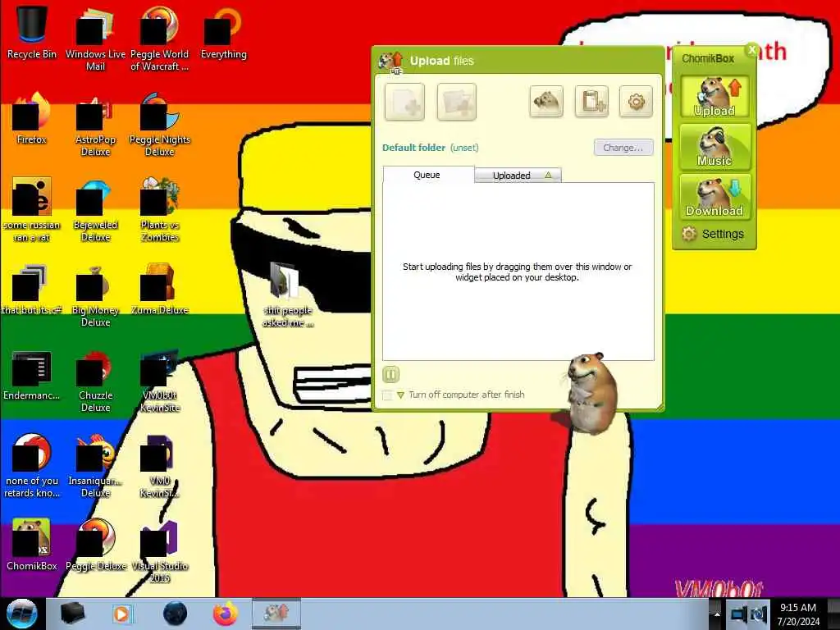
Task: Select the Plants vs Zombies desktop icon
Action: pyautogui.click(x=159, y=210)
